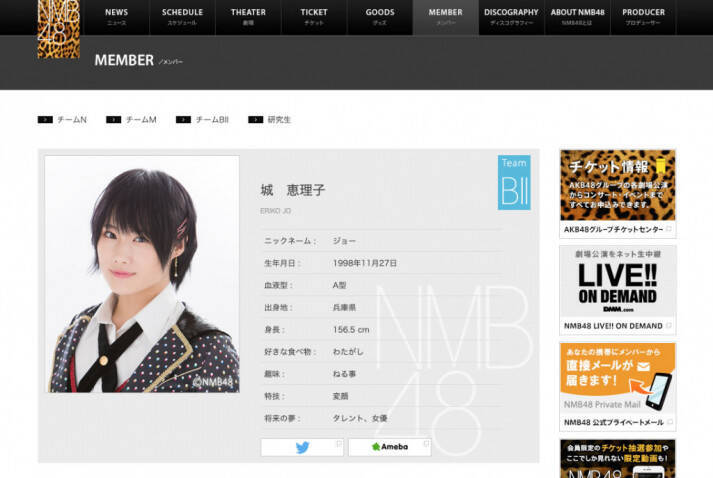Open the LIVE!! ON DEMAND banner

pyautogui.click(x=617, y=289)
